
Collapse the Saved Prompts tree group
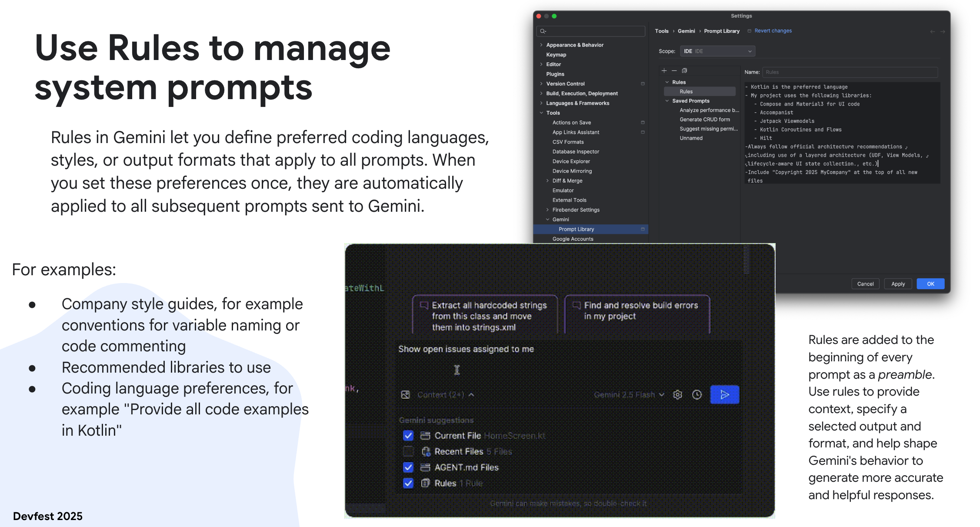coord(667,101)
